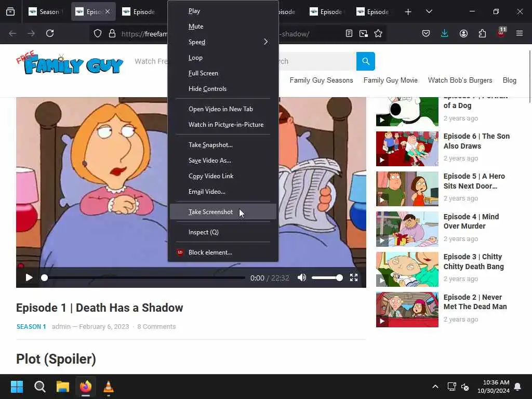The width and height of the screenshot is (532, 399).
Task: Show hidden system tray icons
Action: 435,387
